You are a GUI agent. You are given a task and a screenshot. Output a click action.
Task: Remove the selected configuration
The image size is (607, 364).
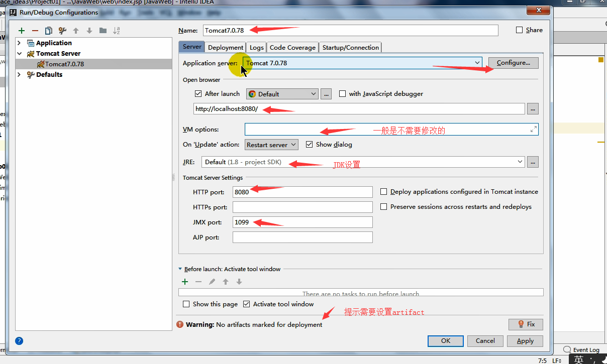[35, 31]
